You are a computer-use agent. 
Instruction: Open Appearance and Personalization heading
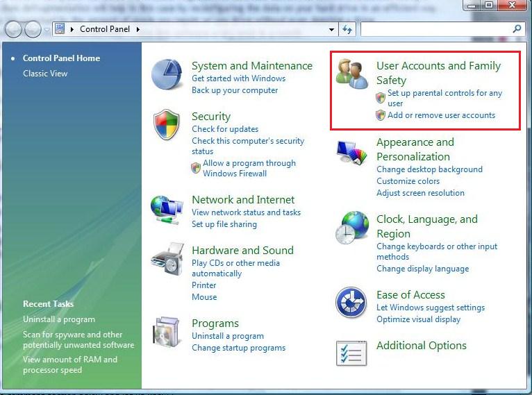415,149
